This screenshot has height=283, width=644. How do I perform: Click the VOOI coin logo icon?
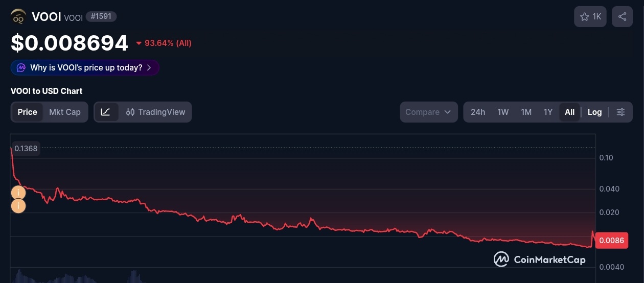coord(18,17)
